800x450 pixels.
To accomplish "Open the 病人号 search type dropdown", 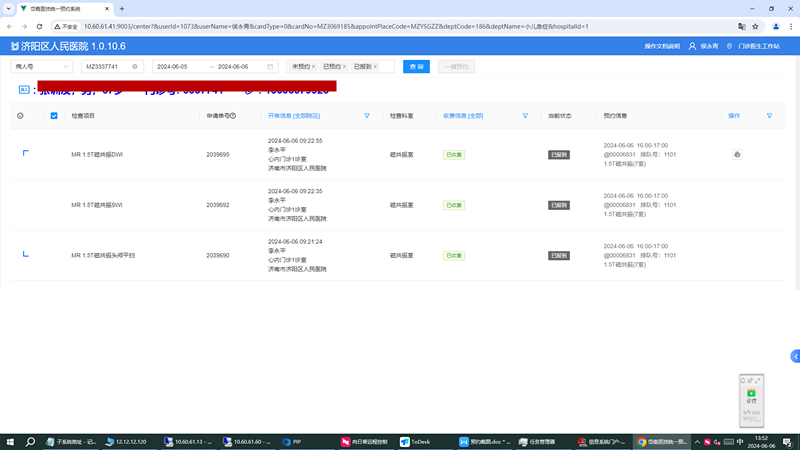I will [x=41, y=67].
